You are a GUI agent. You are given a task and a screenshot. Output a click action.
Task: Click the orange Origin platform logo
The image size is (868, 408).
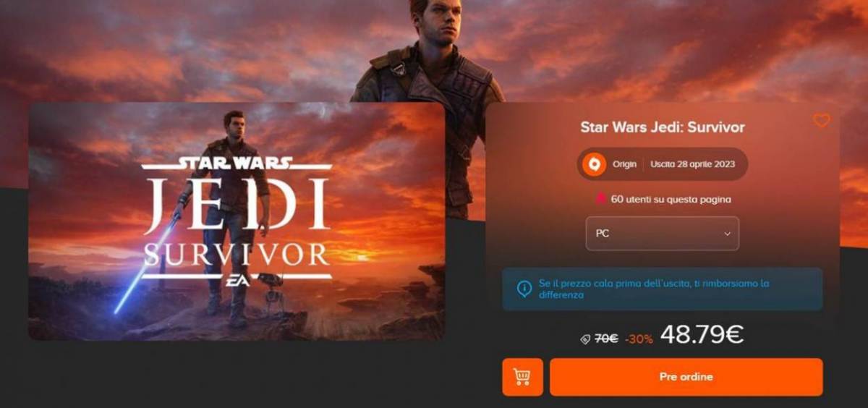(595, 164)
